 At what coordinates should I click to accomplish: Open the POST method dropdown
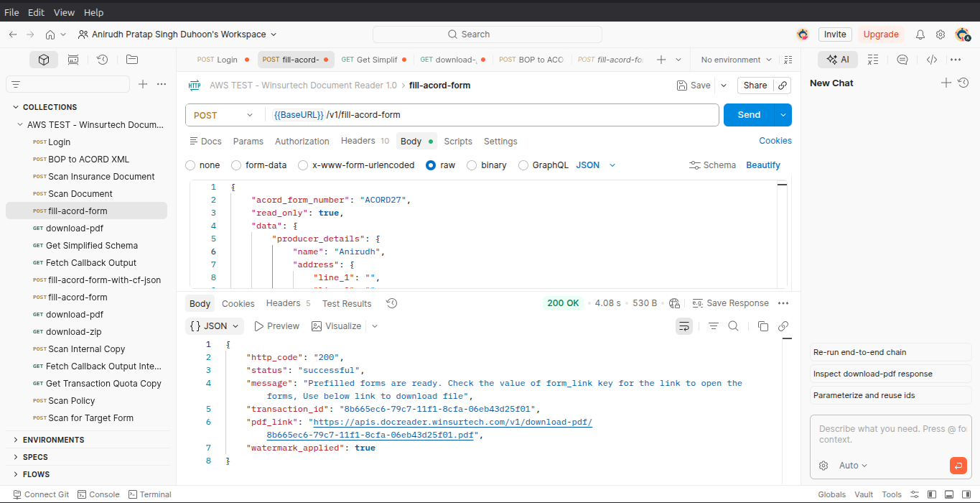223,115
